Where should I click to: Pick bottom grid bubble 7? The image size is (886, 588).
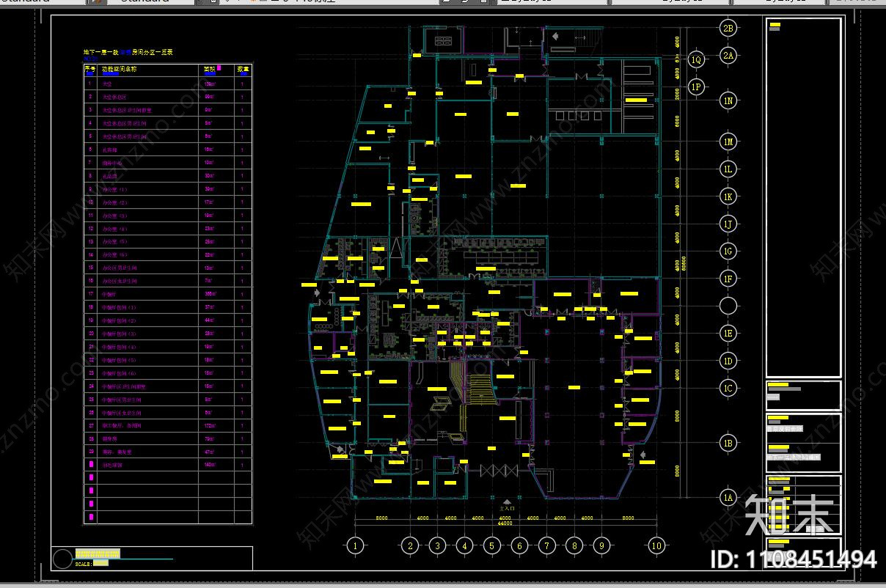pos(547,545)
